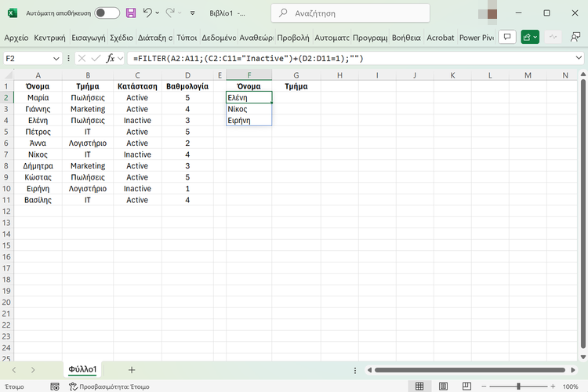Click horizontal scrollbar left arrow
Image resolution: width=588 pixels, height=392 pixels.
coord(369,370)
